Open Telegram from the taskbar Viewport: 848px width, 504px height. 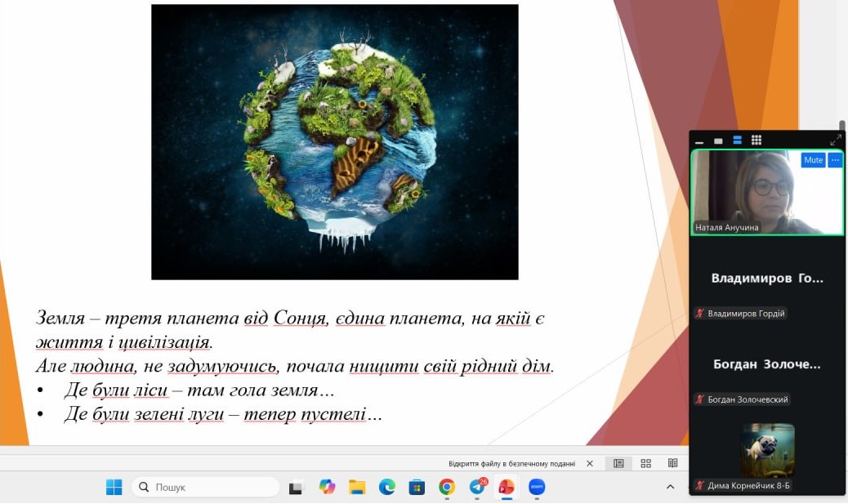pyautogui.click(x=477, y=487)
